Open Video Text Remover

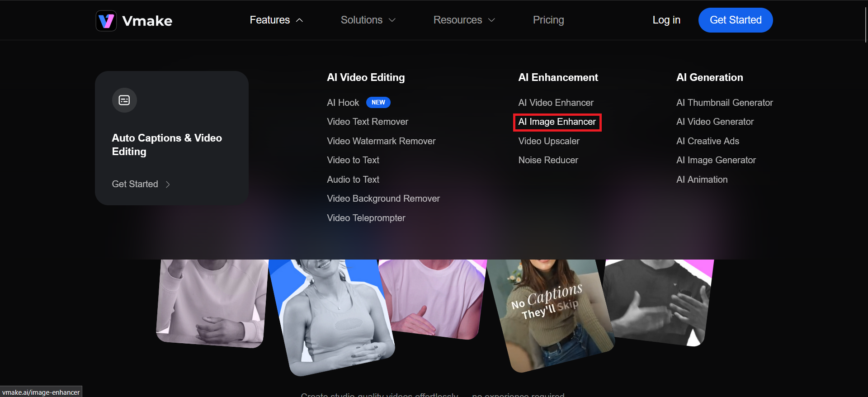coord(367,122)
